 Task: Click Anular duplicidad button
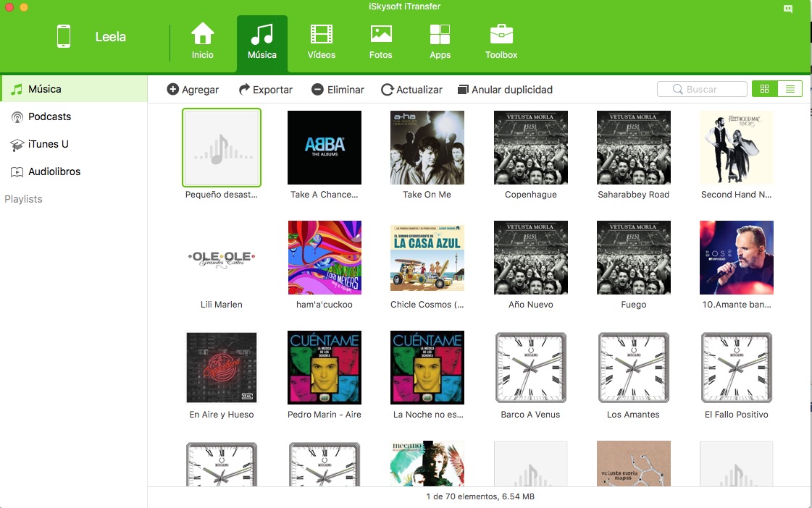tap(506, 90)
